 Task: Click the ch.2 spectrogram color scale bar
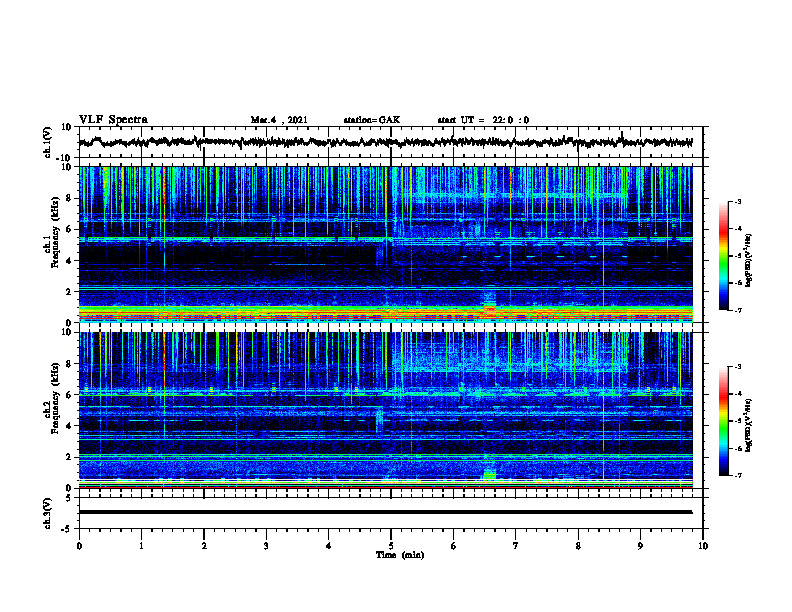tap(724, 421)
